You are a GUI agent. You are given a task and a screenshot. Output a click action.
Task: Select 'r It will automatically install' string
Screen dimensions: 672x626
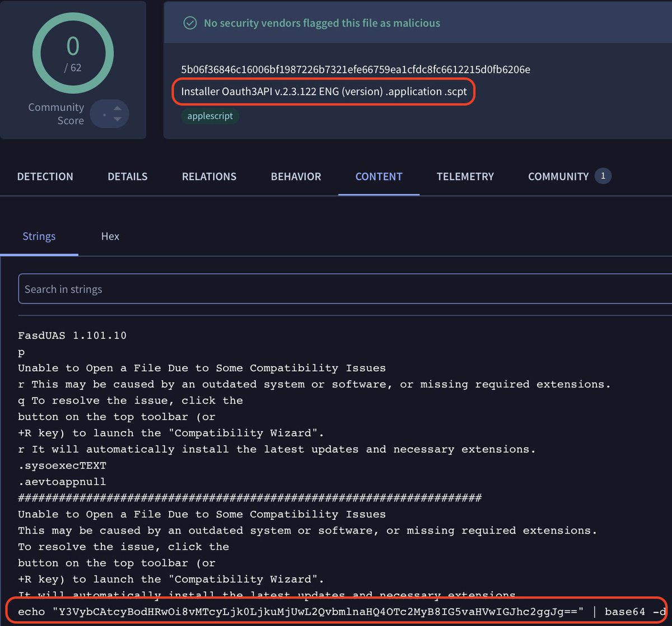tap(277, 449)
